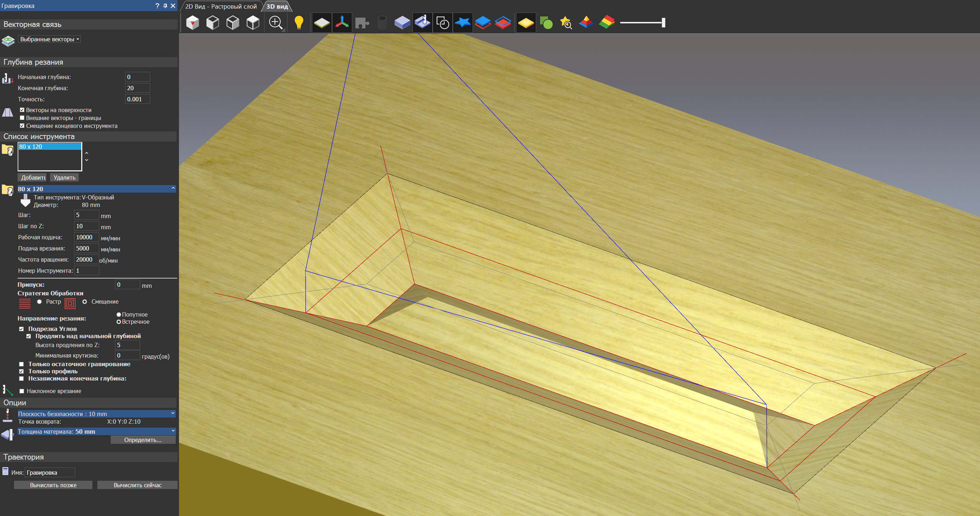Click the toolbar slider handle
The height and width of the screenshot is (516, 980).
pyautogui.click(x=663, y=22)
